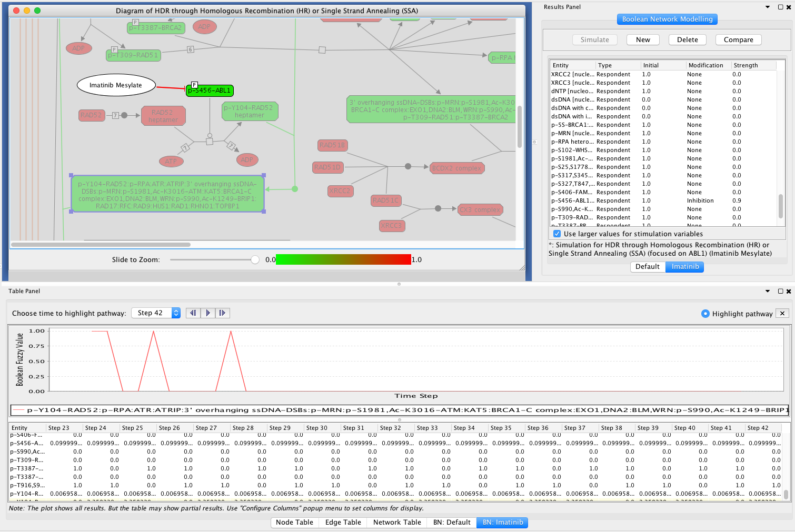Click the ATP node in diagram
Screen dimensions: 795x532
pos(171,161)
